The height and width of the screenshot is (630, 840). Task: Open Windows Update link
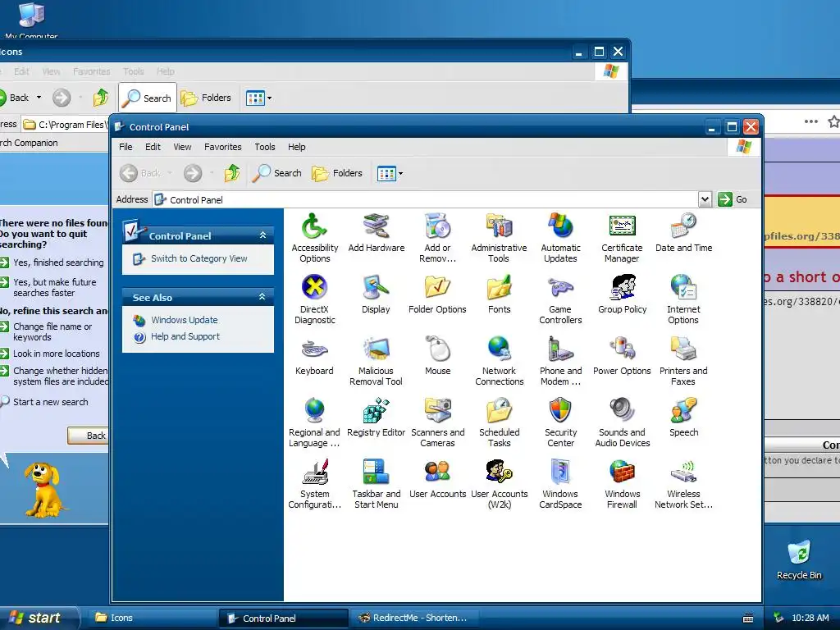coord(185,320)
